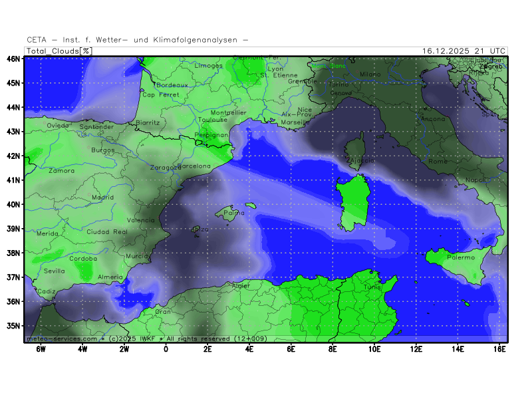Screen dimensions: 532x399
Task: Select the Palermo label on Sicily
Action: (x=461, y=257)
